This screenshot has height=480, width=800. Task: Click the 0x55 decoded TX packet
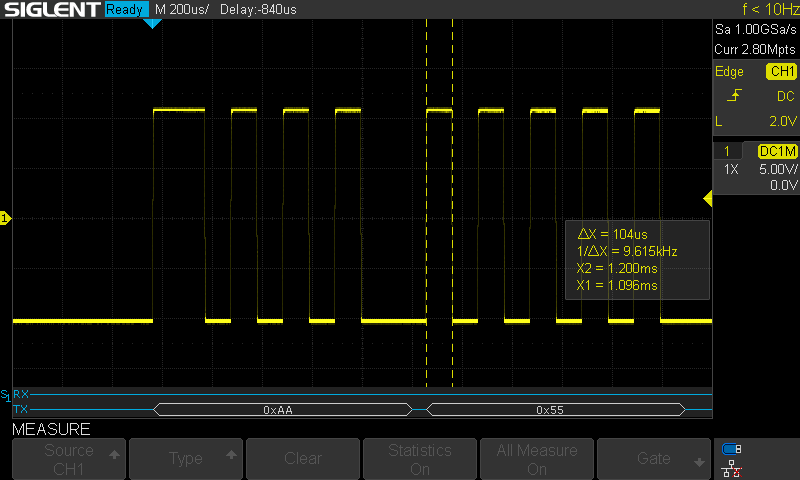pyautogui.click(x=556, y=410)
